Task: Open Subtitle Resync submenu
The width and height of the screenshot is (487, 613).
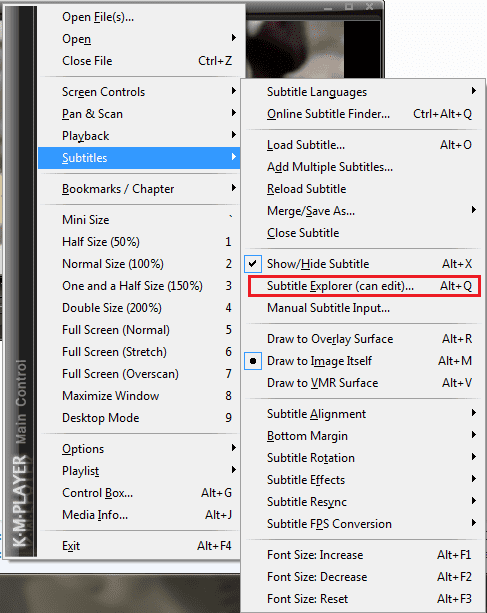Action: [362, 502]
